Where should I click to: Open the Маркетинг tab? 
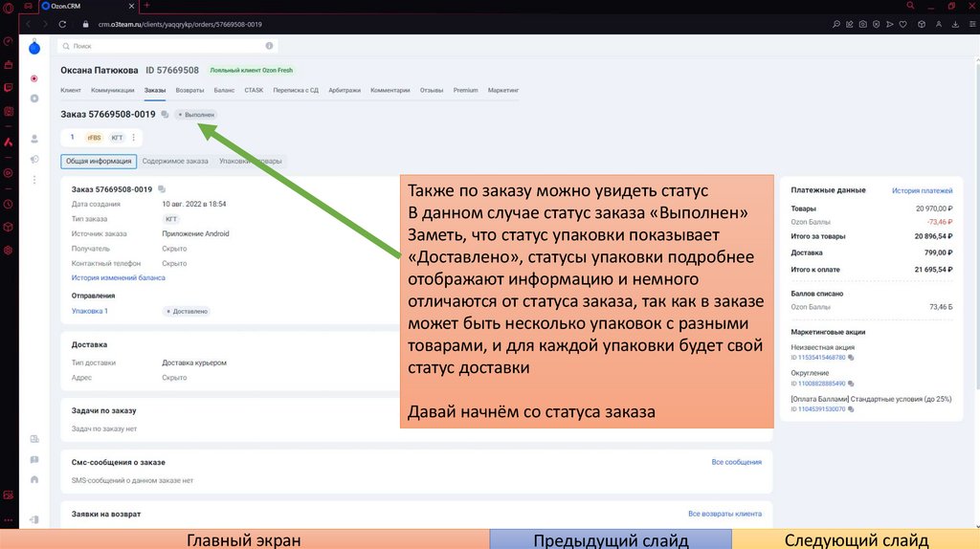click(503, 90)
